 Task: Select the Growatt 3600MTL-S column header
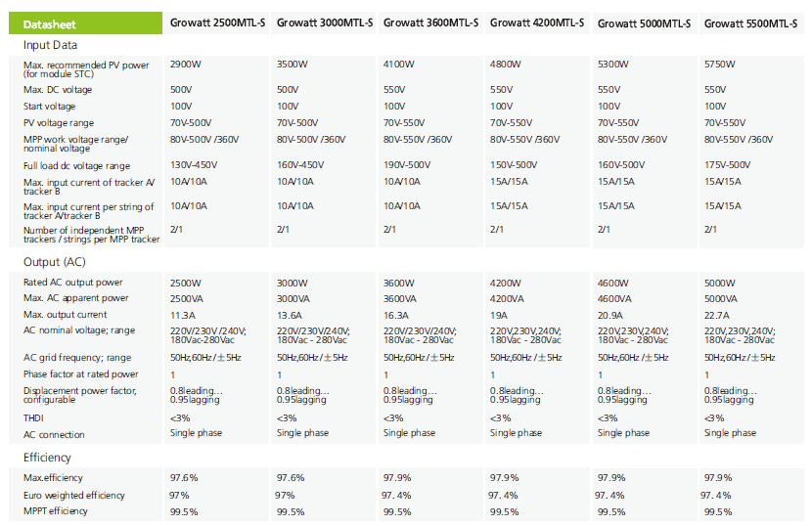(430, 22)
